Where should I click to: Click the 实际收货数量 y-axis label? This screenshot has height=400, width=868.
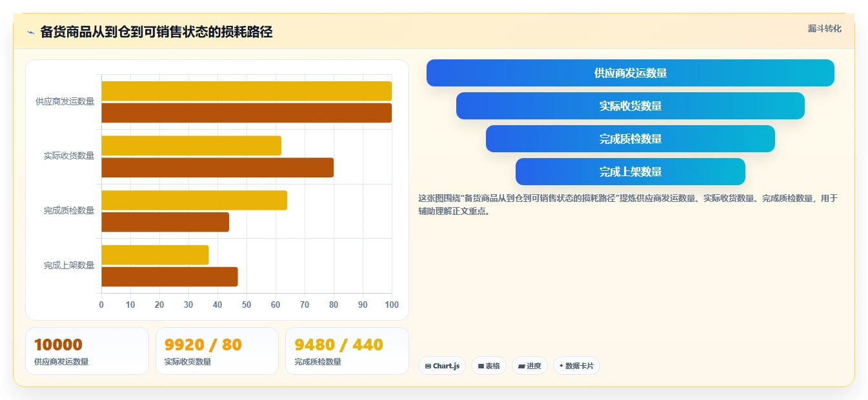point(69,156)
